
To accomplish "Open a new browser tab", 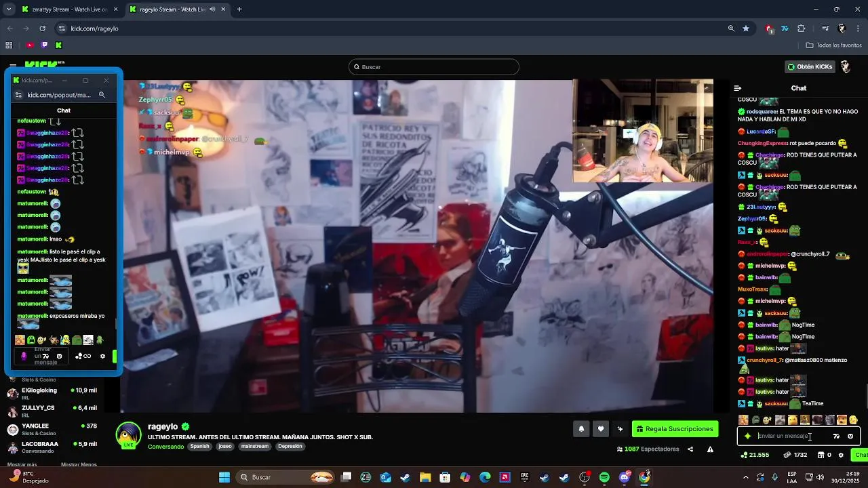I will coord(239,9).
